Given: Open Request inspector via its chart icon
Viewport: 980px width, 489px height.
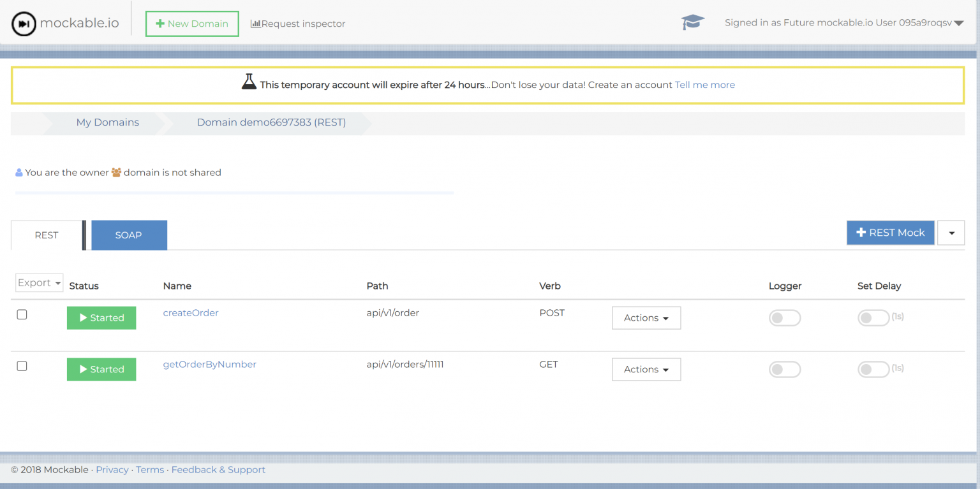Looking at the screenshot, I should click(x=255, y=24).
